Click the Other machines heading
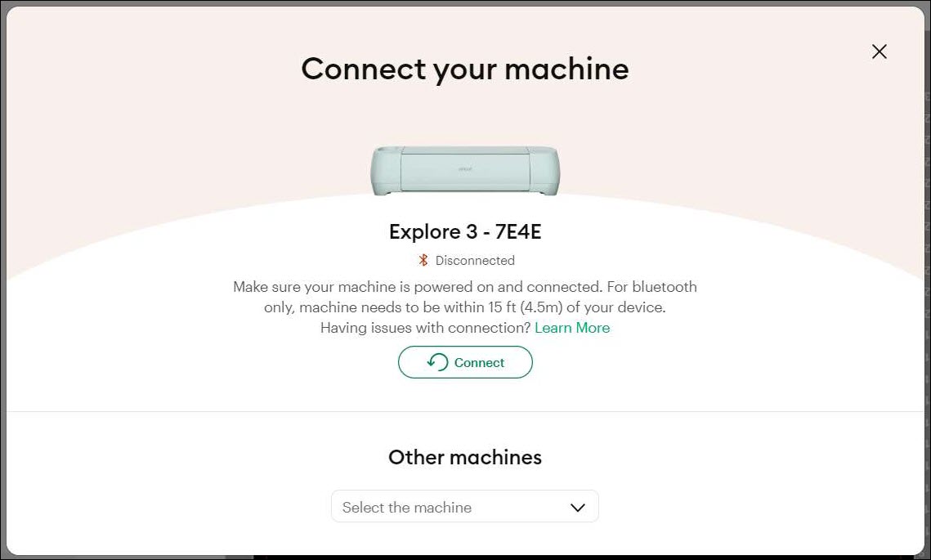This screenshot has height=560, width=931. click(x=464, y=457)
